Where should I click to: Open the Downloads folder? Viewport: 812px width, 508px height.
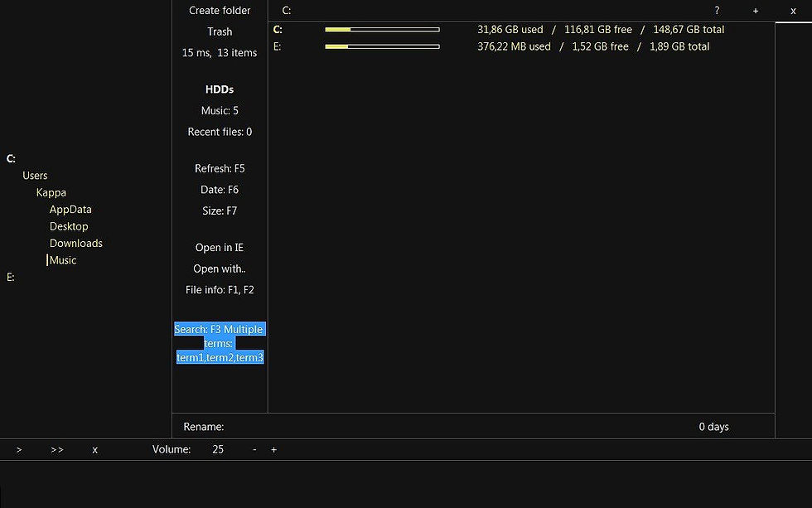coord(76,244)
